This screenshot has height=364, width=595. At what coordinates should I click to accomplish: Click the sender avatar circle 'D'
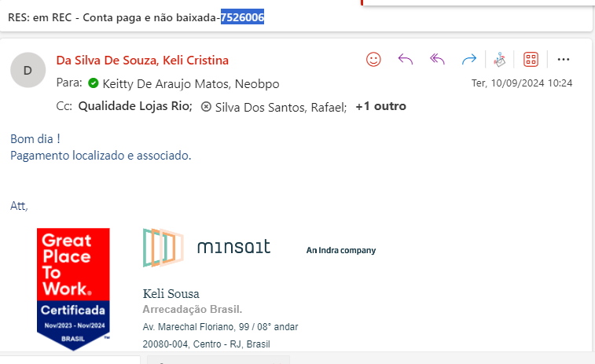click(28, 70)
